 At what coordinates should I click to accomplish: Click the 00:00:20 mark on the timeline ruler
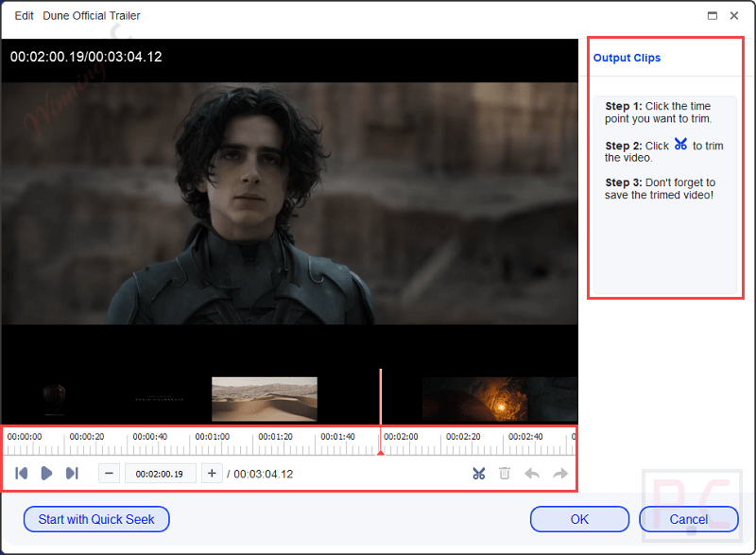click(x=87, y=437)
